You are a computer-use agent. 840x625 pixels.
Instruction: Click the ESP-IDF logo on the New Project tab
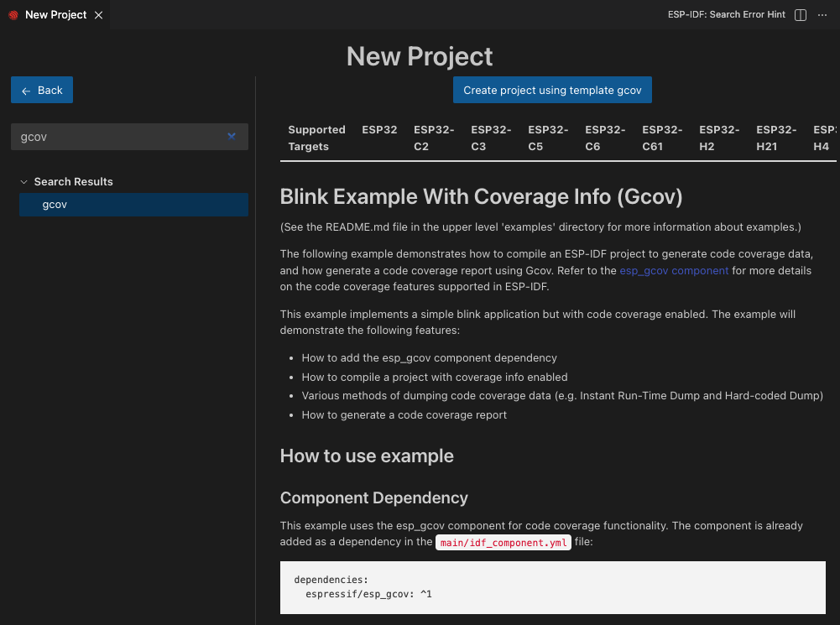coord(13,15)
